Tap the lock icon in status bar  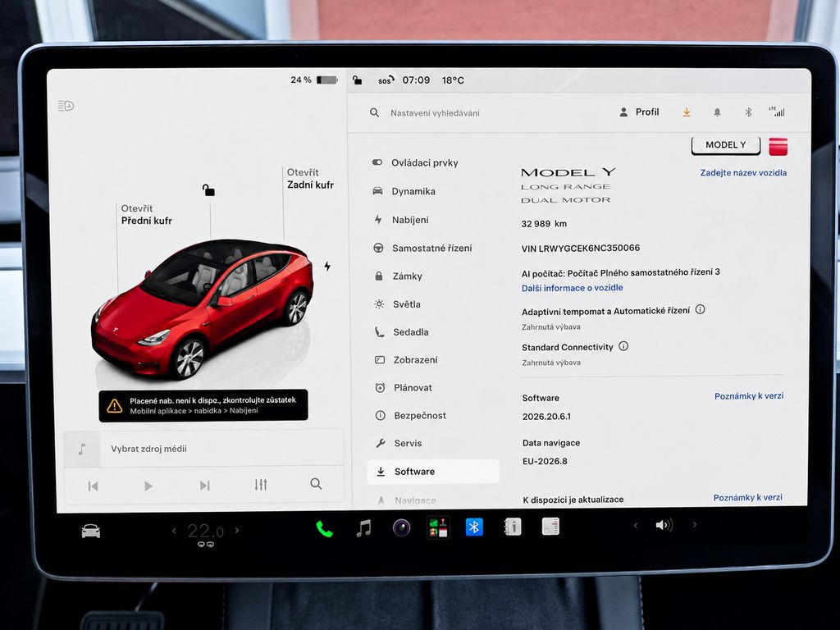[x=358, y=80]
